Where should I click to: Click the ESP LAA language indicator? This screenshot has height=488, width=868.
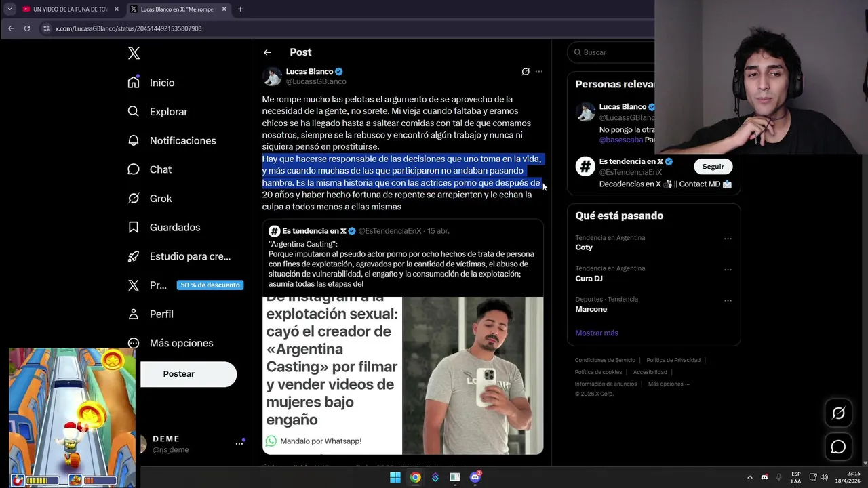click(x=796, y=477)
